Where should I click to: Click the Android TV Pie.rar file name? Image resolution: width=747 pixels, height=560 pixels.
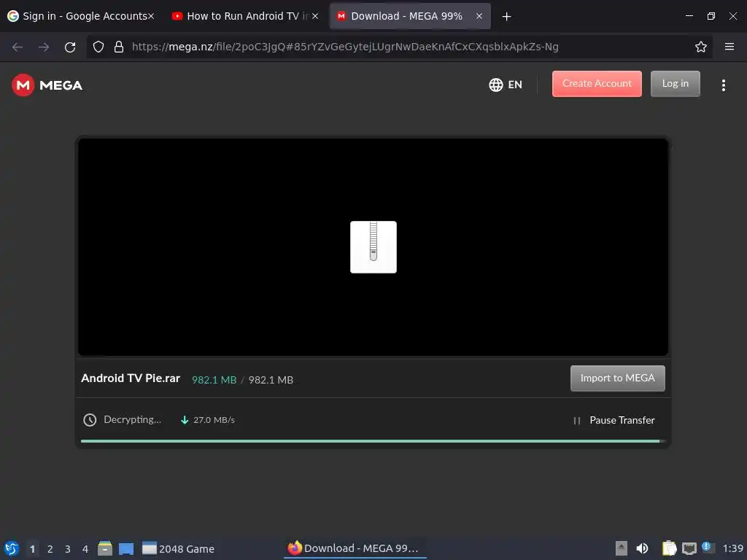click(131, 378)
